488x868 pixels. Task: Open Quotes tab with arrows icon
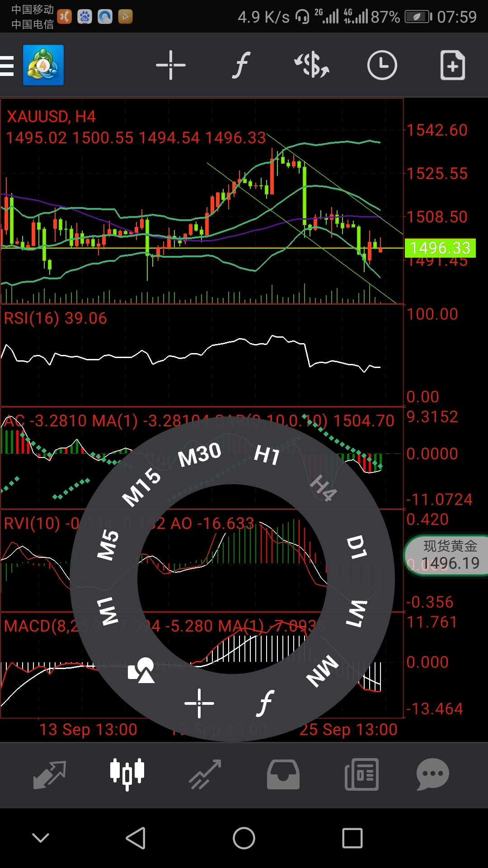coord(50,775)
